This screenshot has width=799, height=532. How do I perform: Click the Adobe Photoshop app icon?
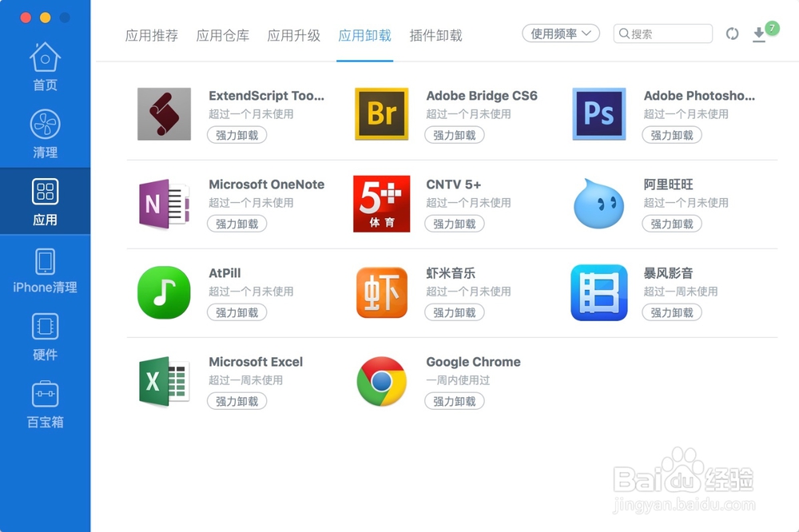pyautogui.click(x=598, y=113)
